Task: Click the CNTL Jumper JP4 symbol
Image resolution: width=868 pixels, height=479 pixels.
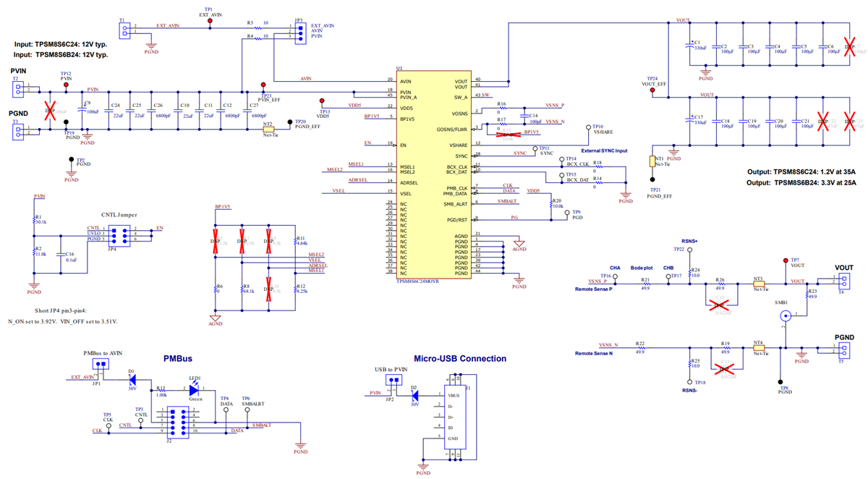Action: point(121,237)
